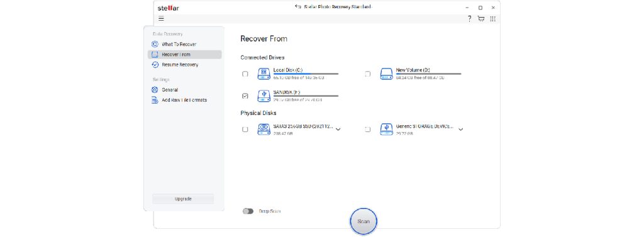Click the Upgrade button
This screenshot has width=644, height=237.
click(183, 199)
